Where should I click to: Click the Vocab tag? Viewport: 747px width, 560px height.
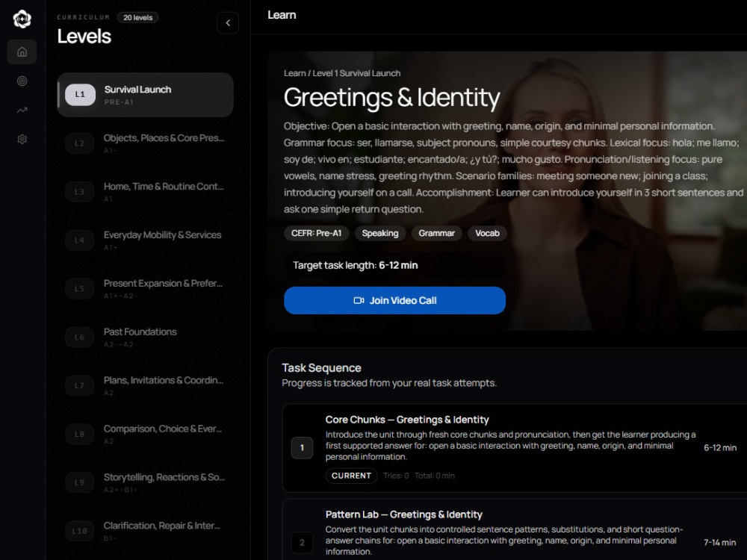(487, 233)
